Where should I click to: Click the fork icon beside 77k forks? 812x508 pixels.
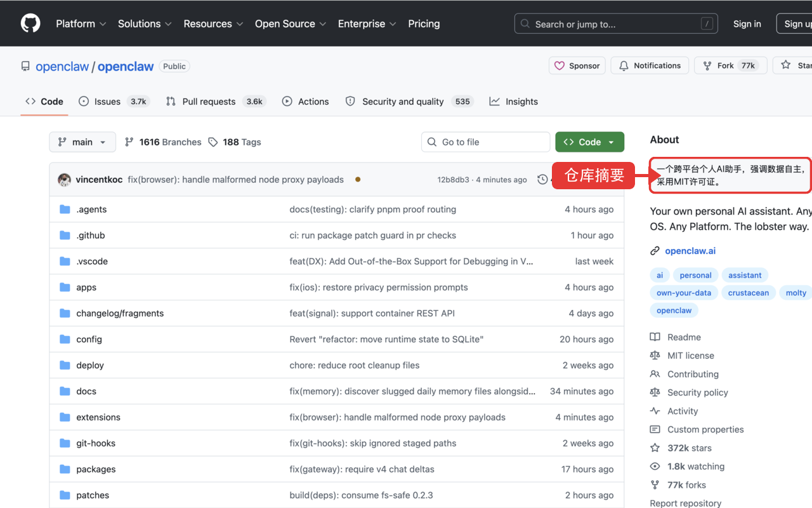[x=655, y=485]
